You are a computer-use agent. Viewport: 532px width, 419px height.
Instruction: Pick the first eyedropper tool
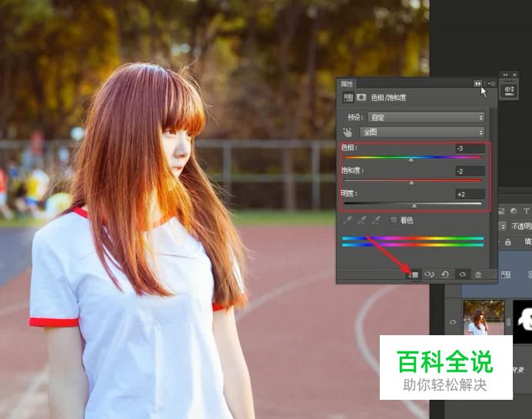[x=347, y=220]
